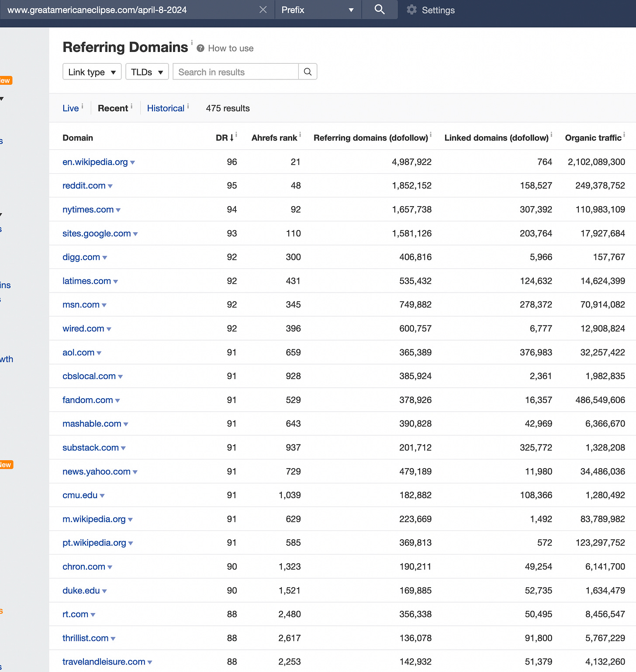The width and height of the screenshot is (636, 672).
Task: Show info icon next to DR column
Action: coord(236,134)
